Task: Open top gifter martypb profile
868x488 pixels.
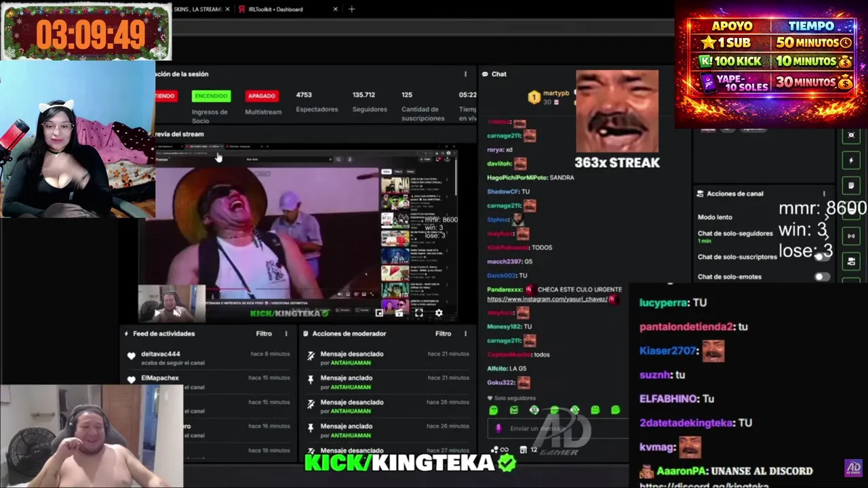Action: coord(556,94)
